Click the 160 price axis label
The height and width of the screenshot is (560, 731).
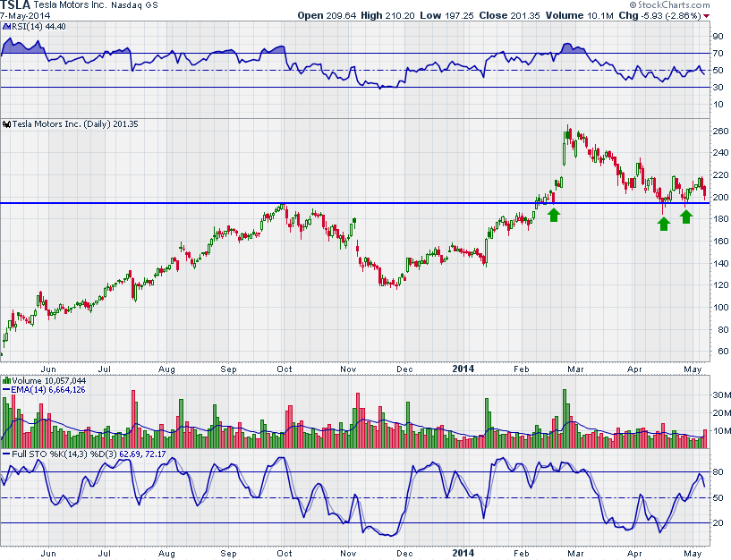tap(720, 241)
